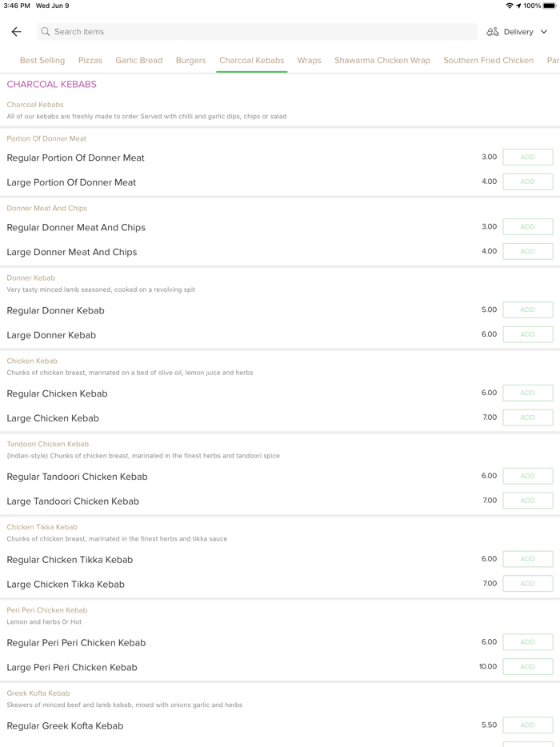Viewport: 560px width, 747px height.
Task: Tap the back arrow icon
Action: (17, 32)
